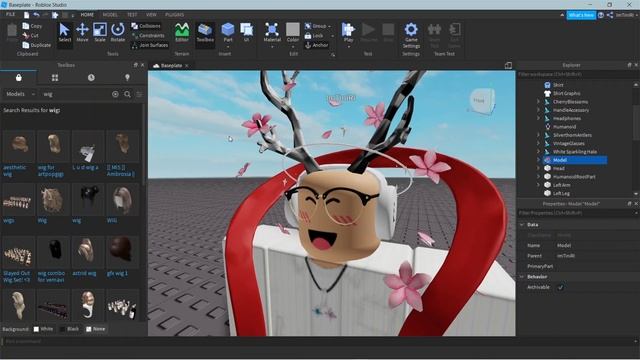Open the Toolbox Creations lightbulb tab
This screenshot has height=360, width=640.
click(x=127, y=78)
